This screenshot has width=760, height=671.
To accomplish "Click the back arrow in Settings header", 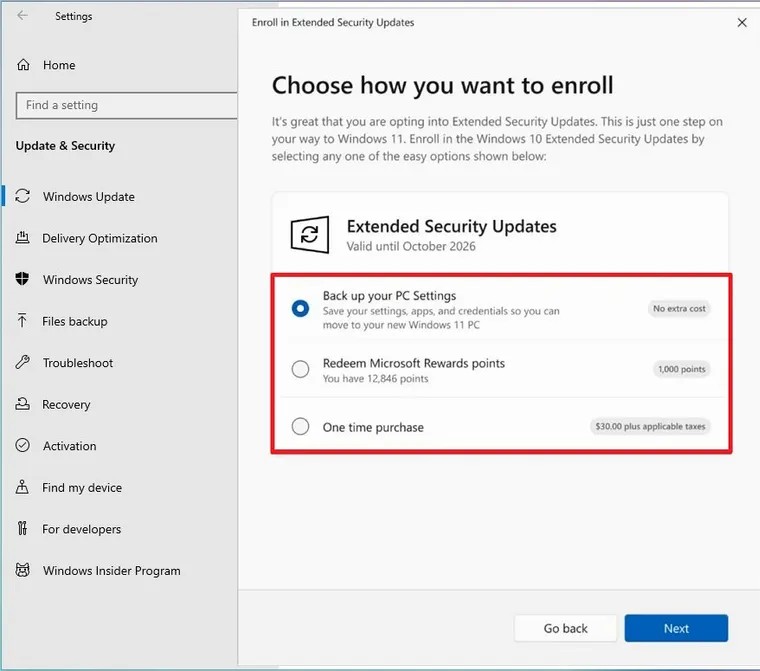I will click(23, 16).
